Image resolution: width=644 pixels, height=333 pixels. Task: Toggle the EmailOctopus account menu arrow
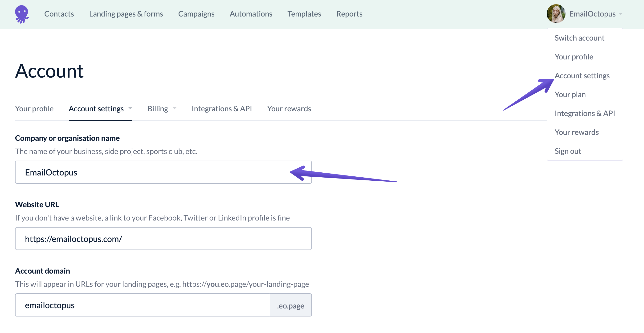[621, 14]
